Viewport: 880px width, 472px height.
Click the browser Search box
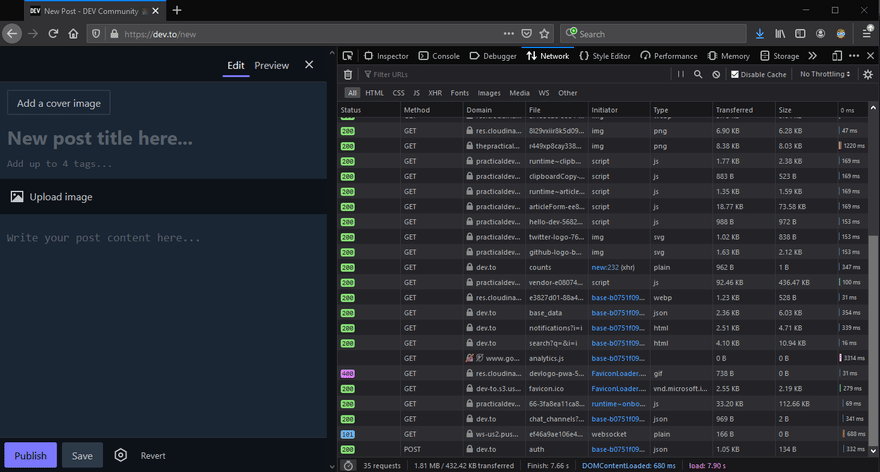(x=653, y=34)
